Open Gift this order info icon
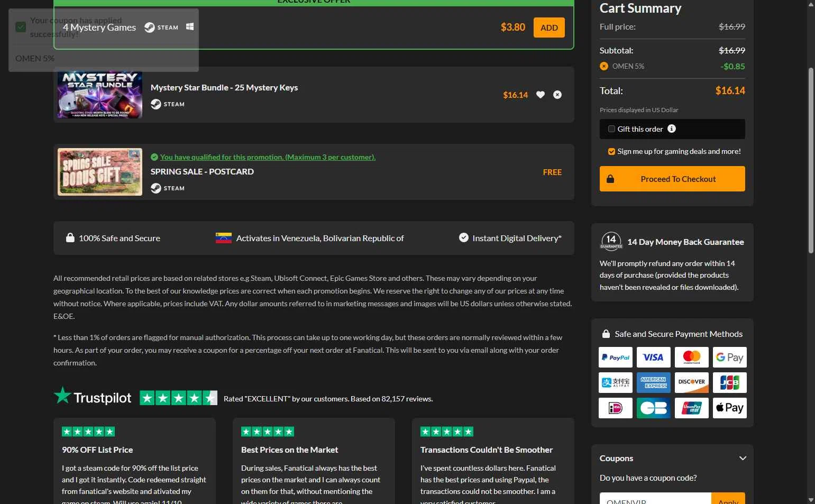 [672, 129]
